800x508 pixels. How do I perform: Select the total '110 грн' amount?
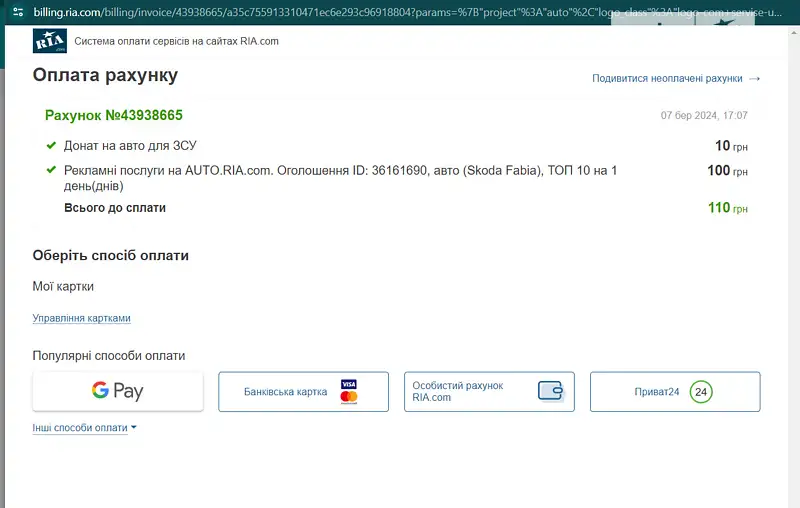click(x=728, y=208)
